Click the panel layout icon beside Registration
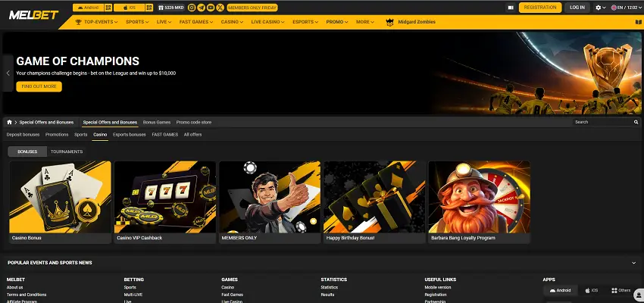The width and height of the screenshot is (644, 303). (511, 8)
